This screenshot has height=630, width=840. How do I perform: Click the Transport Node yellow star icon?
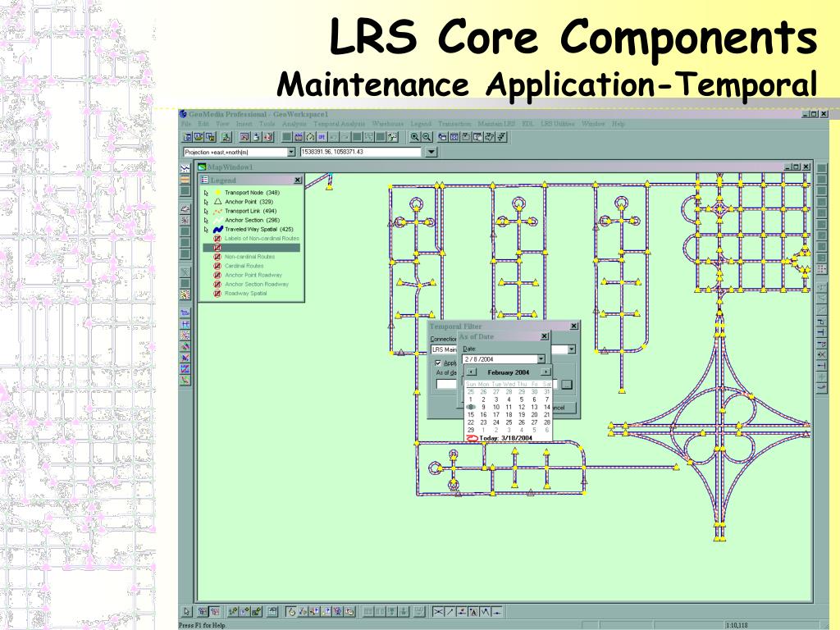tap(218, 192)
